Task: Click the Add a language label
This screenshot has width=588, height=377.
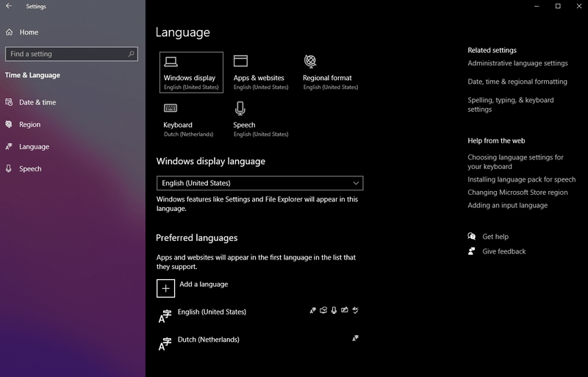Action: [204, 284]
